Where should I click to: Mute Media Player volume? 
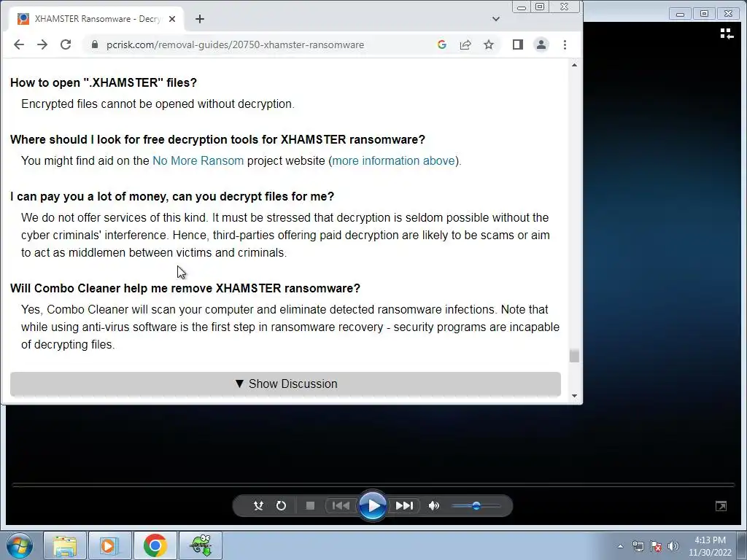pyautogui.click(x=434, y=506)
